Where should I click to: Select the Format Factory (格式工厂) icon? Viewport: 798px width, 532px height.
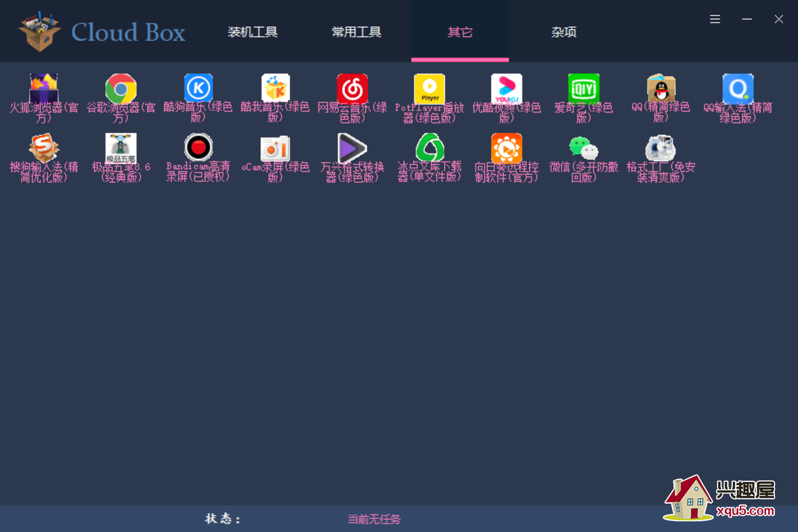tap(661, 148)
